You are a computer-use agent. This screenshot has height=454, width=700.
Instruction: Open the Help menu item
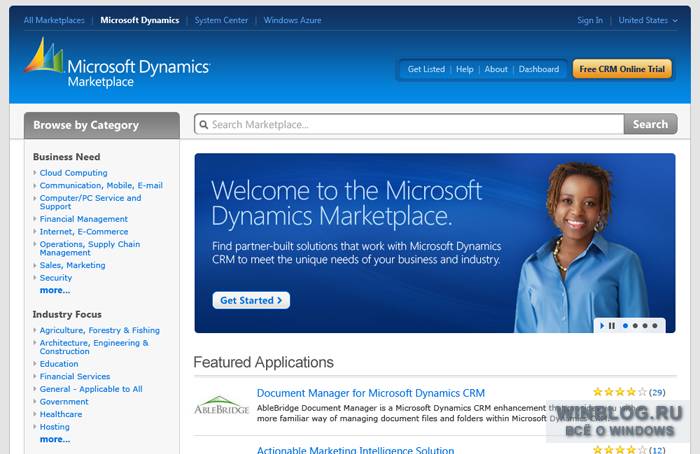click(x=465, y=69)
